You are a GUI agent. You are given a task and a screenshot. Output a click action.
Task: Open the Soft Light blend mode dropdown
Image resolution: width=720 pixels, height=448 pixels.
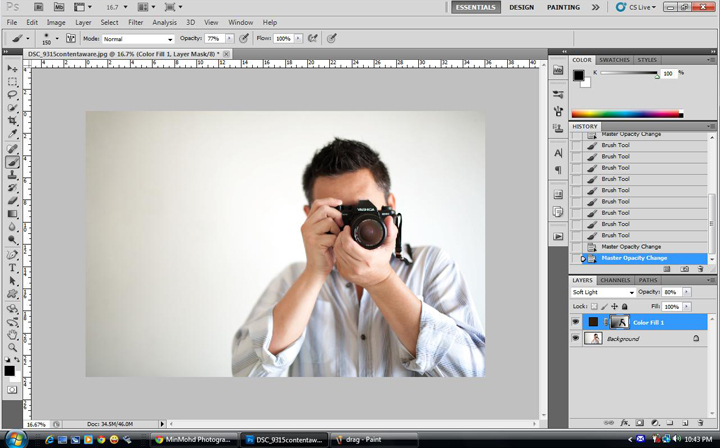click(x=602, y=292)
